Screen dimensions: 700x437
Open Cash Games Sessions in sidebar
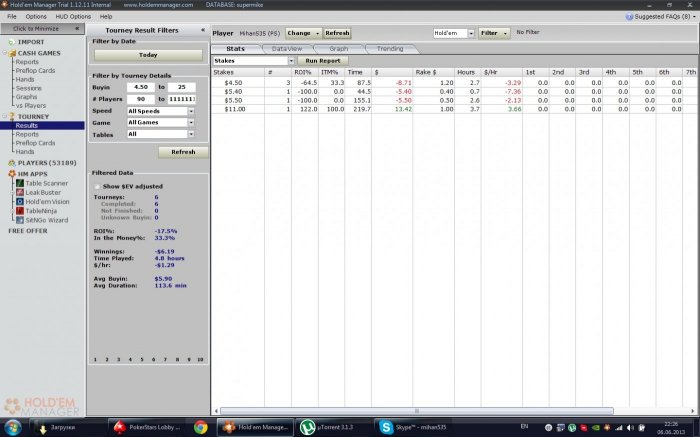tap(29, 88)
